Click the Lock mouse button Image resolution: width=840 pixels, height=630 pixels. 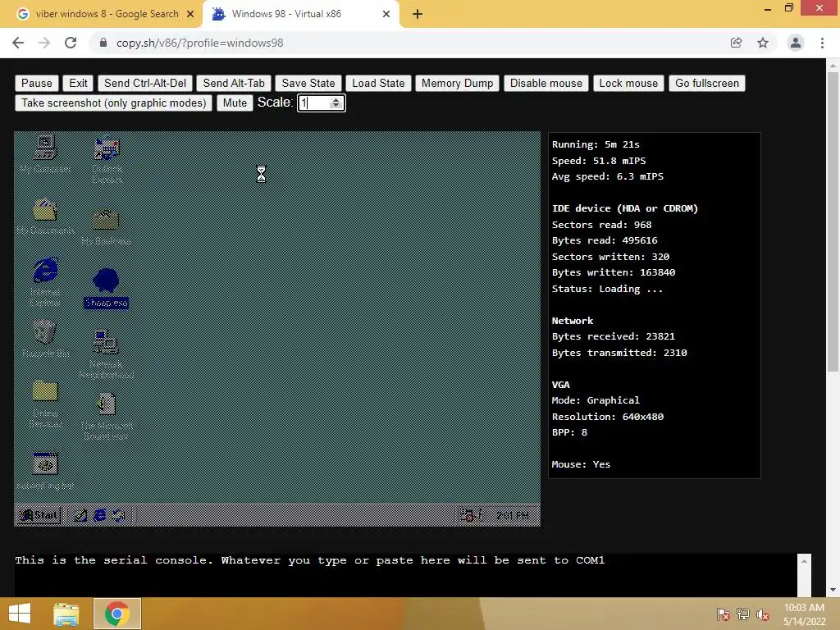(x=628, y=83)
